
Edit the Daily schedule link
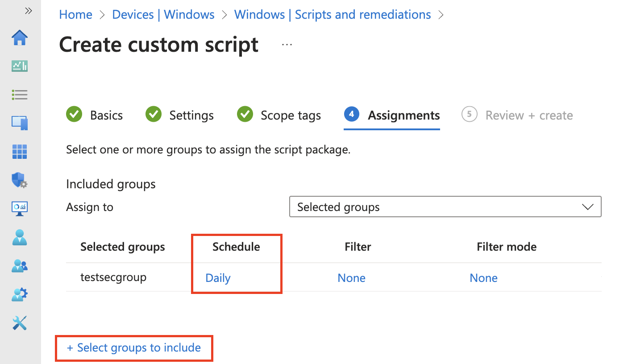pos(218,278)
